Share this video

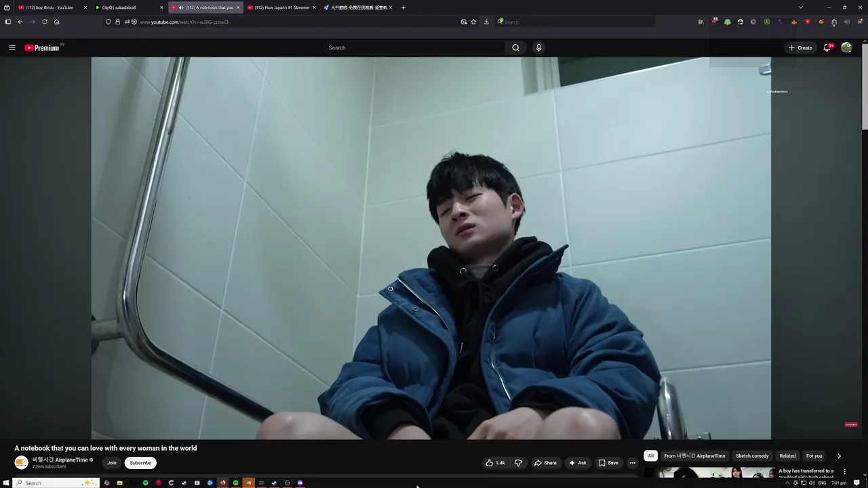(545, 463)
